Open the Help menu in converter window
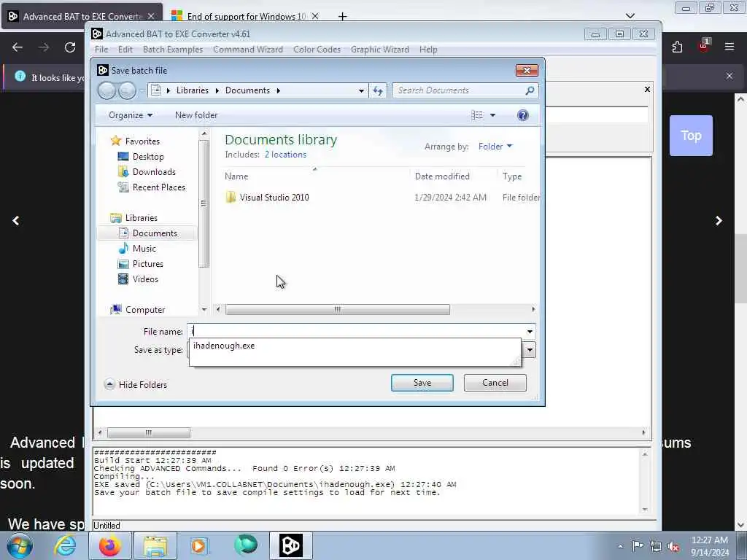 (428, 50)
